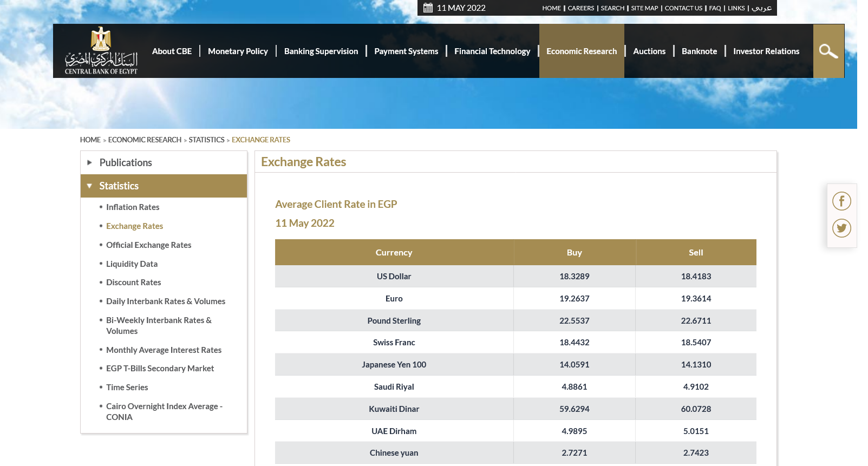Image resolution: width=868 pixels, height=466 pixels.
Task: Click the calendar icon beside the date
Action: [x=428, y=8]
